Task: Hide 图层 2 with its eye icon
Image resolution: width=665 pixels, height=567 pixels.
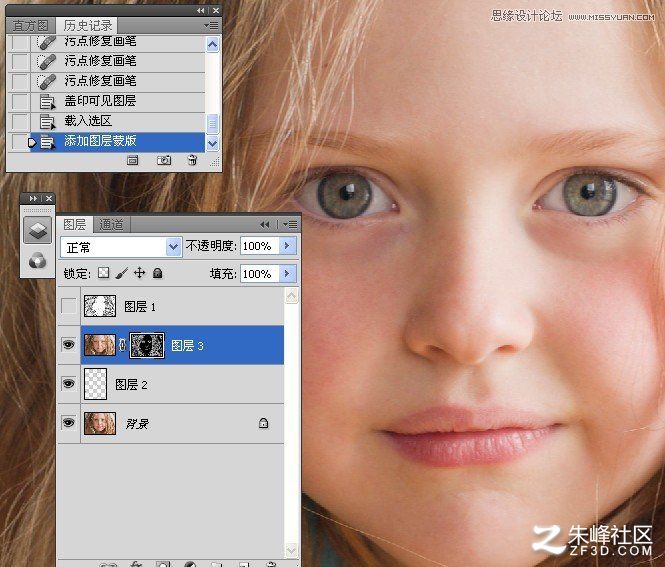Action: tap(68, 384)
